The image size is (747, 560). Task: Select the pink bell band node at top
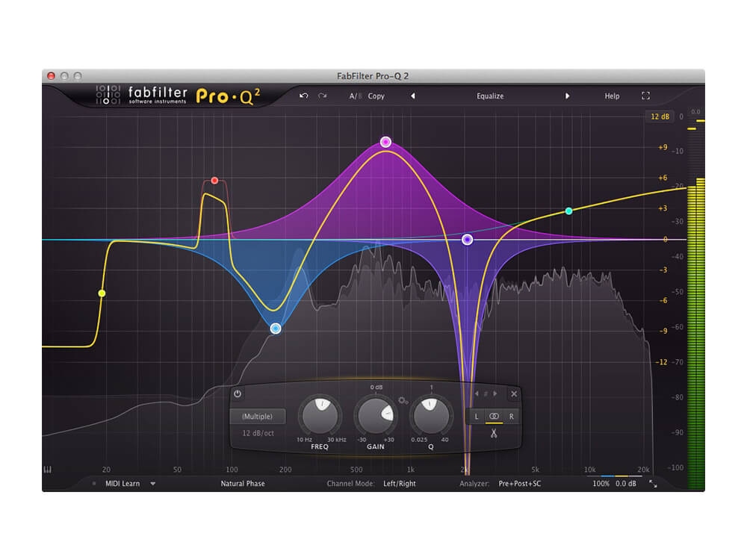[x=385, y=141]
